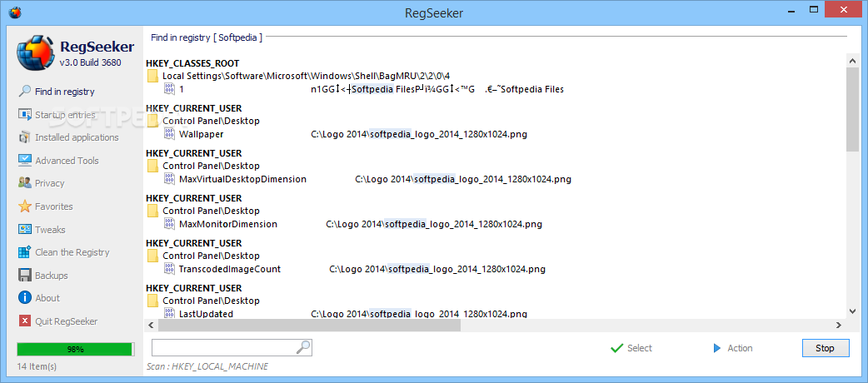Click the 'Find in registry [ Softpedia ]' header
Screen dimensions: 868x383
(x=207, y=37)
